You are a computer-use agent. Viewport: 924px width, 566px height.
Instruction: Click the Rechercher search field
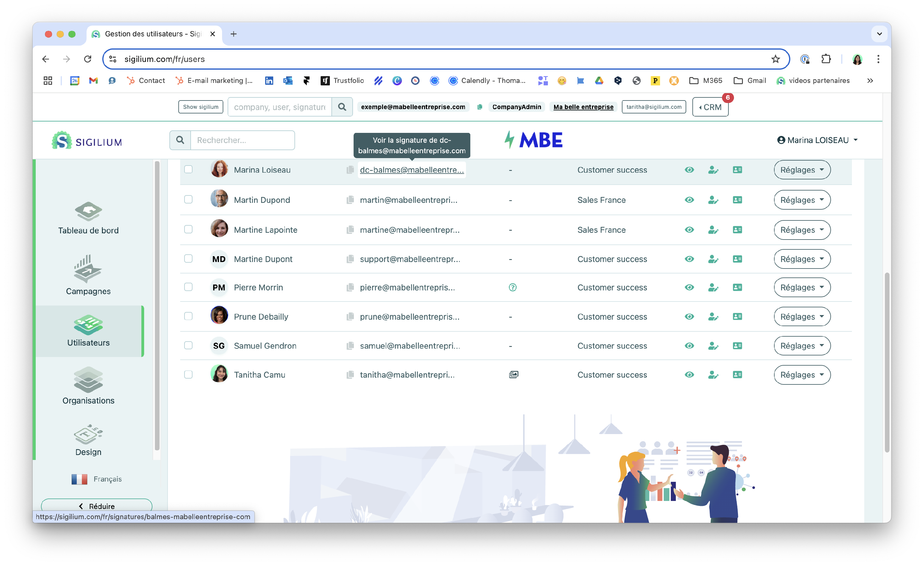pyautogui.click(x=242, y=140)
